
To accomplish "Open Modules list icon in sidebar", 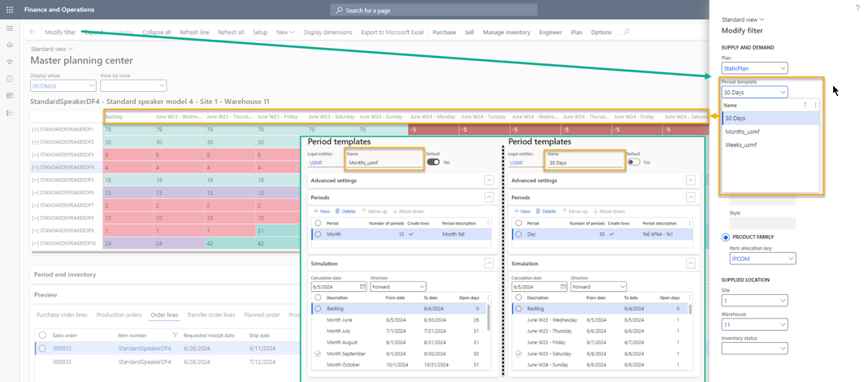I will [x=10, y=113].
